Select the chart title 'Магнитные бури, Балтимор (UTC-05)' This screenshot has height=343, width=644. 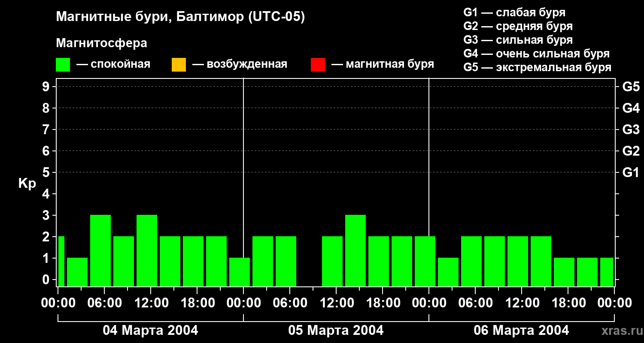click(180, 18)
